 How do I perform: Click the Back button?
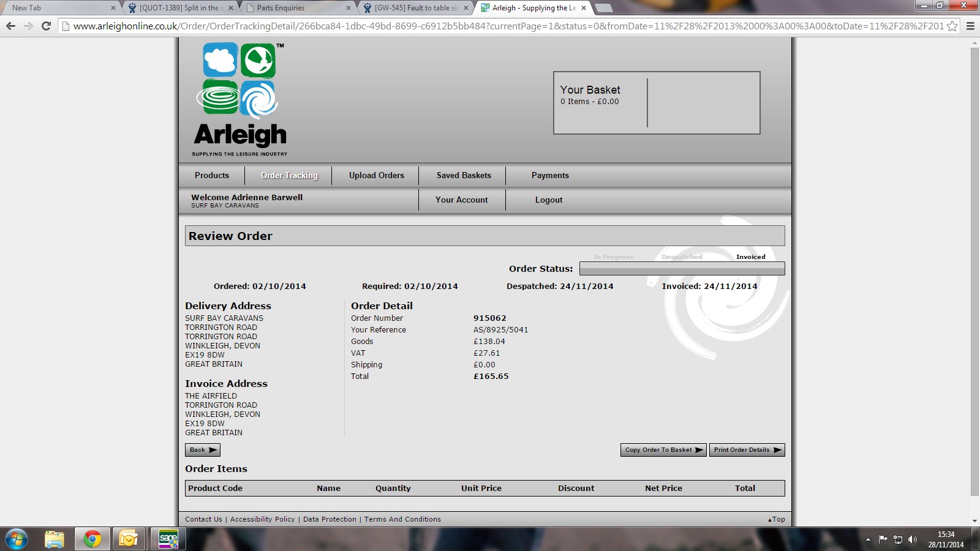coord(203,450)
